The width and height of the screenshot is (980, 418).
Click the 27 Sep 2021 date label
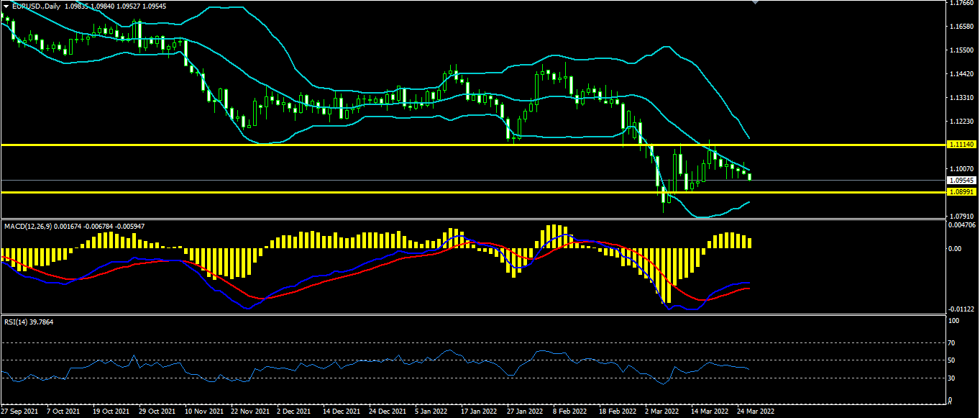[19, 412]
